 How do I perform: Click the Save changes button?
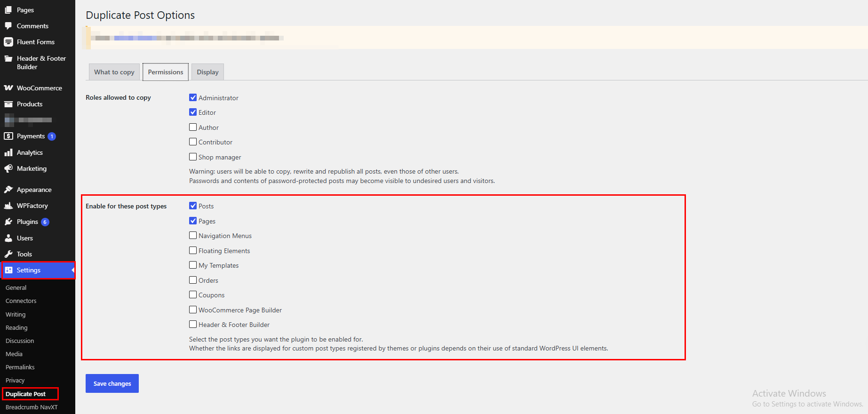[112, 383]
